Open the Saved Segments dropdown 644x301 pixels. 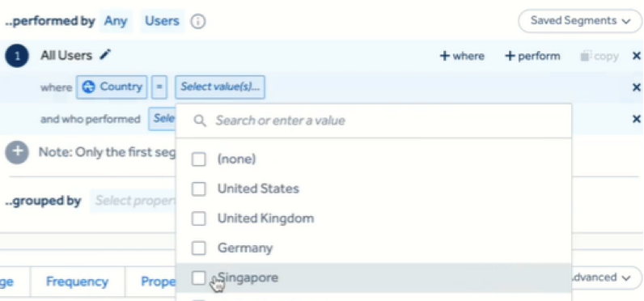pyautogui.click(x=580, y=21)
